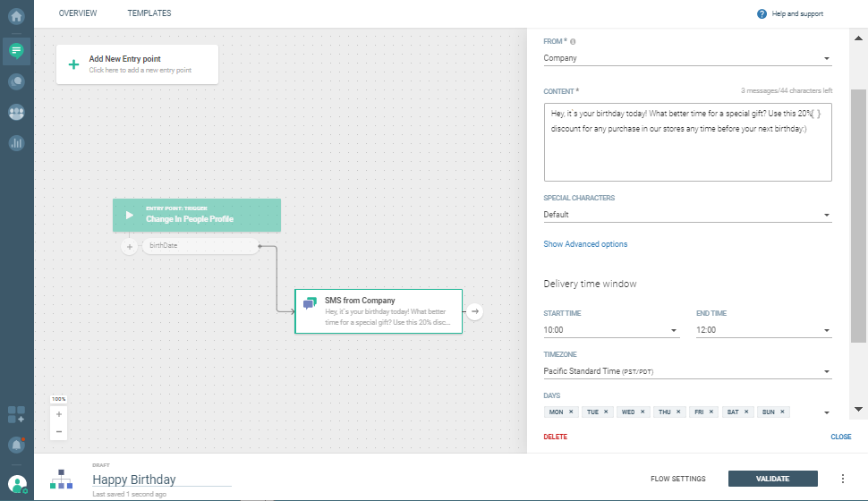868x501 pixels.
Task: Open the Analytics bar chart icon
Action: click(16, 142)
